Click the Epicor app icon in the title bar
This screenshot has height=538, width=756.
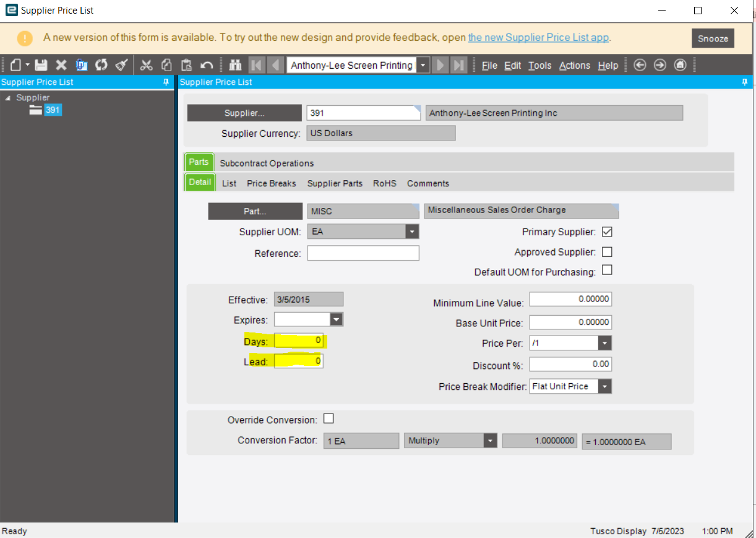click(11, 10)
